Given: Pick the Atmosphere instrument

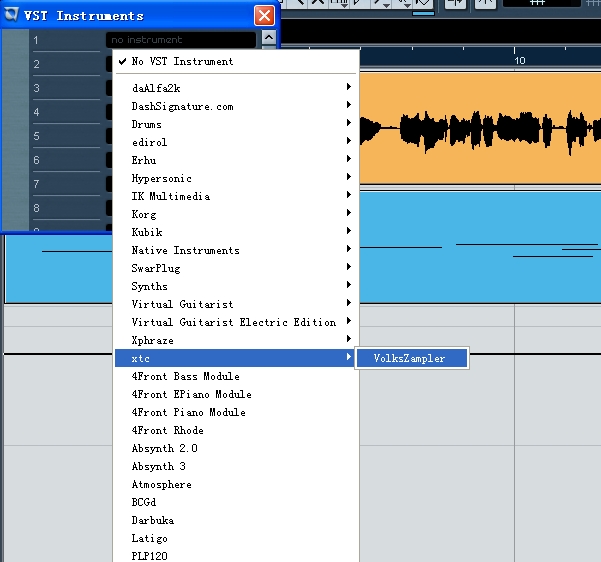Looking at the screenshot, I should pos(236,485).
